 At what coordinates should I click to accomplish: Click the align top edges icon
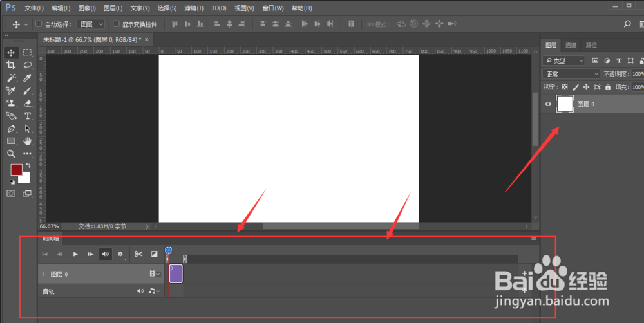click(175, 24)
